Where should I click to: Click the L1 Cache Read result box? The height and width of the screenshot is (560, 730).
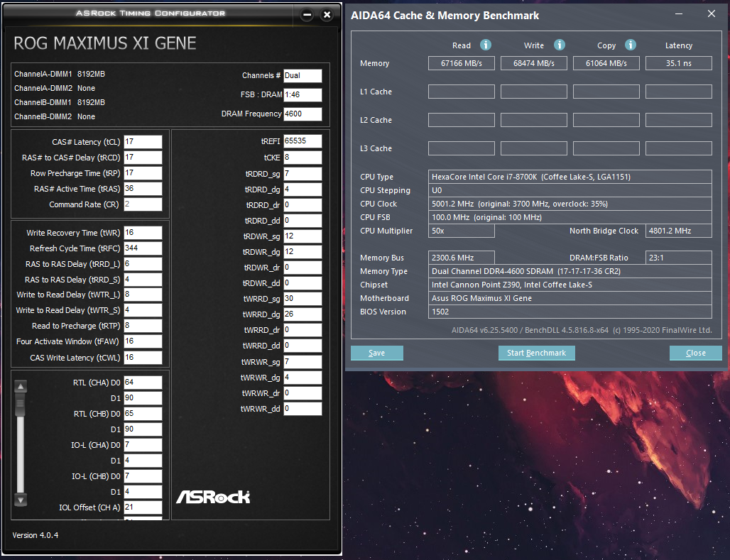coord(462,92)
